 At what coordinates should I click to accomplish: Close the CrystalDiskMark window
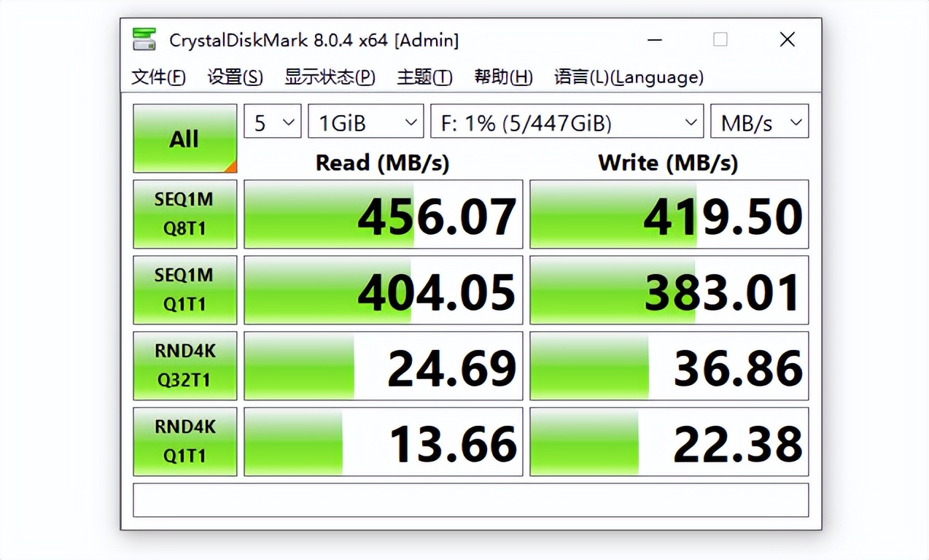[x=788, y=39]
